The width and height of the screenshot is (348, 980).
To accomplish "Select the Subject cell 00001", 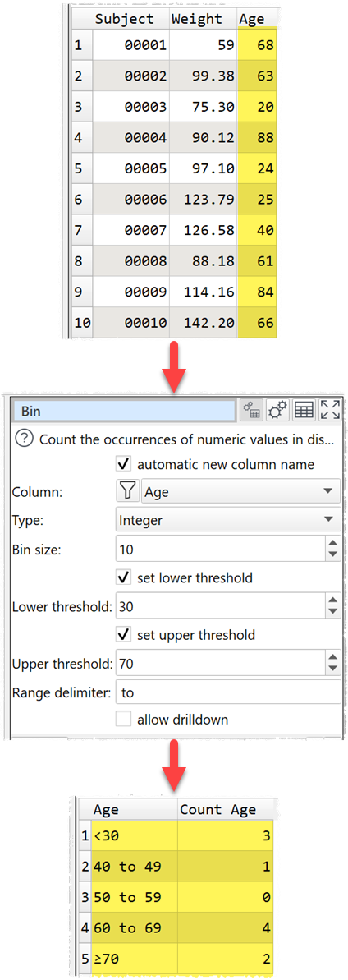I will coord(130,46).
